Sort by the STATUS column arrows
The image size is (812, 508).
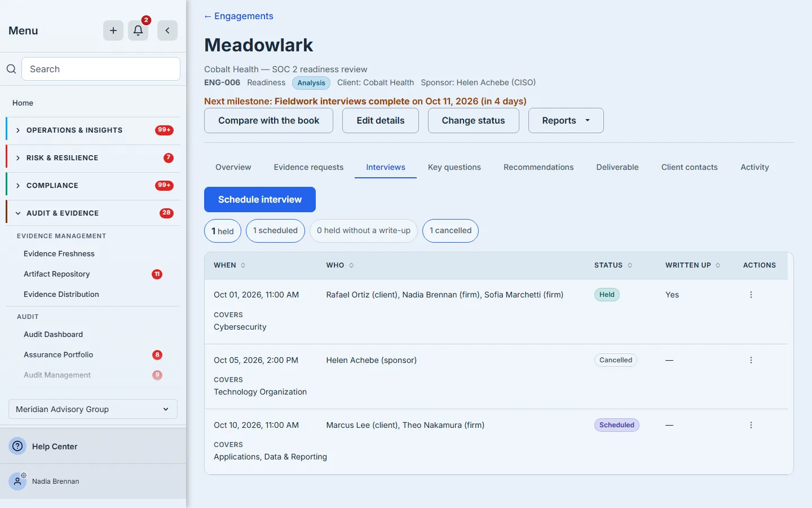point(630,265)
